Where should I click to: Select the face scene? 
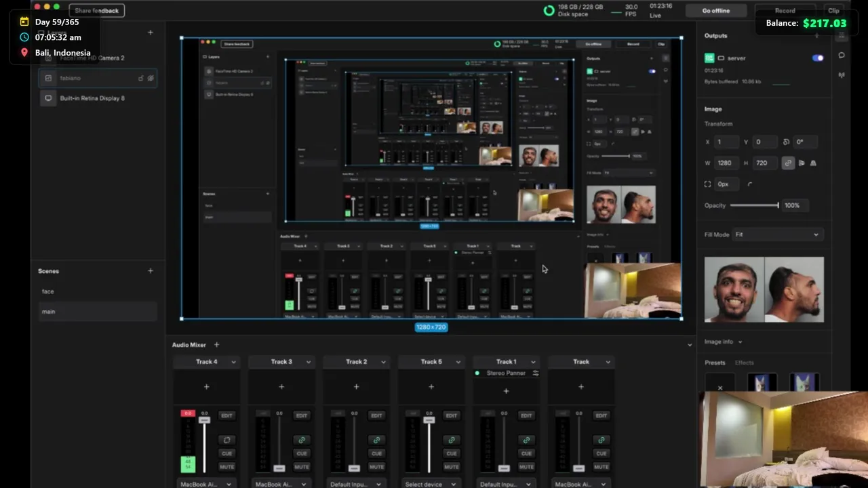coord(98,291)
